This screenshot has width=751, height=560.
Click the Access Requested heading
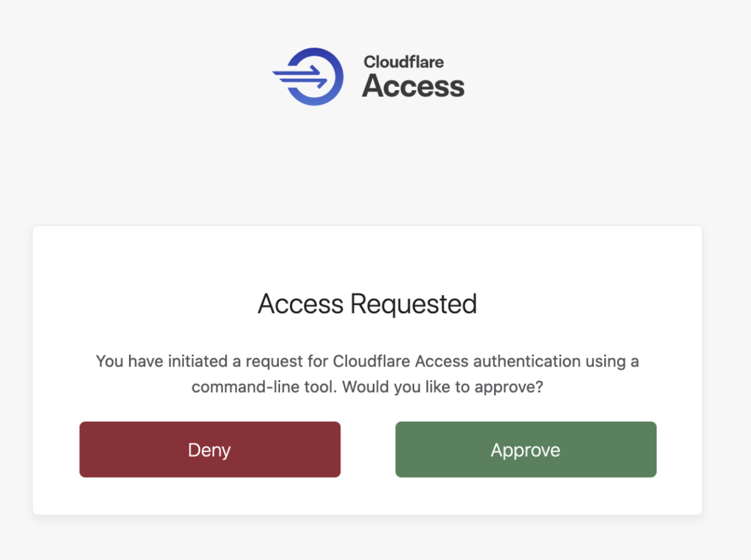tap(367, 304)
